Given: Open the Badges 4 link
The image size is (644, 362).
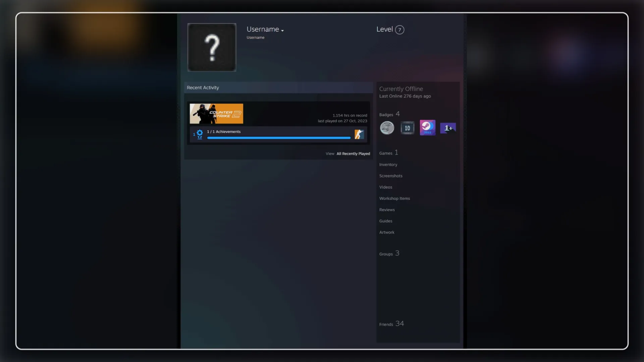Looking at the screenshot, I should click(389, 114).
